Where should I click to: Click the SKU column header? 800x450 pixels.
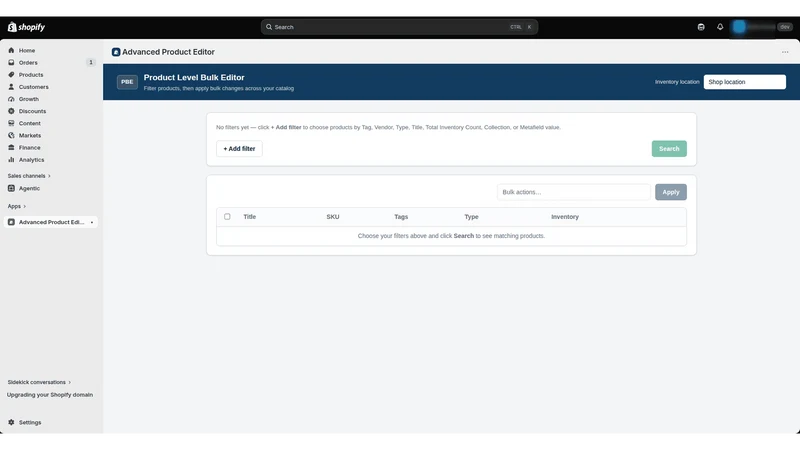point(333,217)
